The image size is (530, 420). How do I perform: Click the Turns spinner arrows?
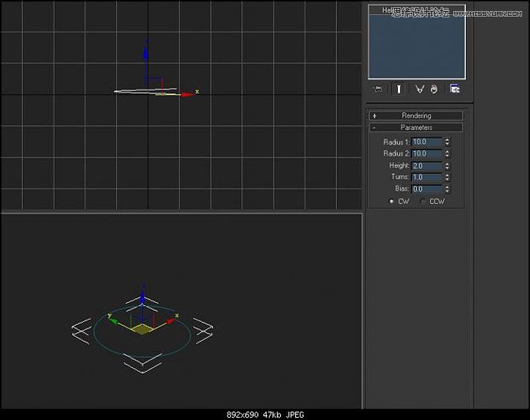point(447,177)
